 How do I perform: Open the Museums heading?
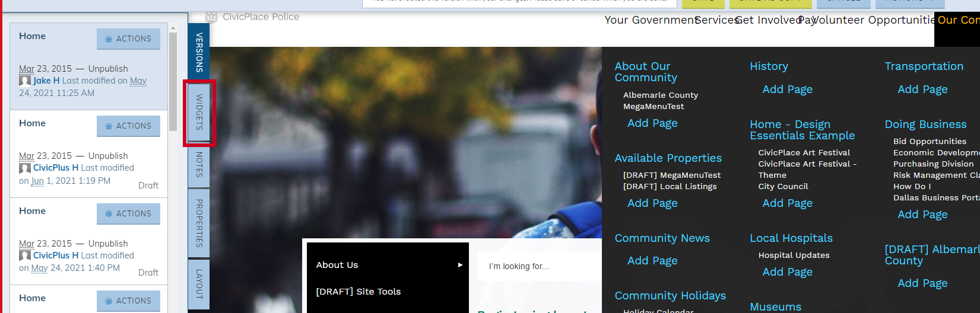pyautogui.click(x=776, y=306)
